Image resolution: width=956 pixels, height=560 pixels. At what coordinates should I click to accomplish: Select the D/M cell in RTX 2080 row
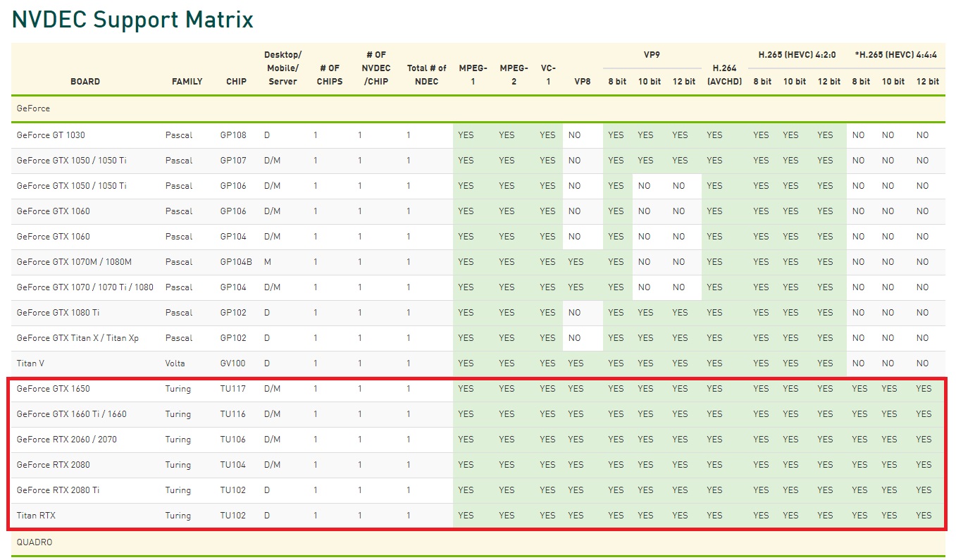pyautogui.click(x=273, y=465)
